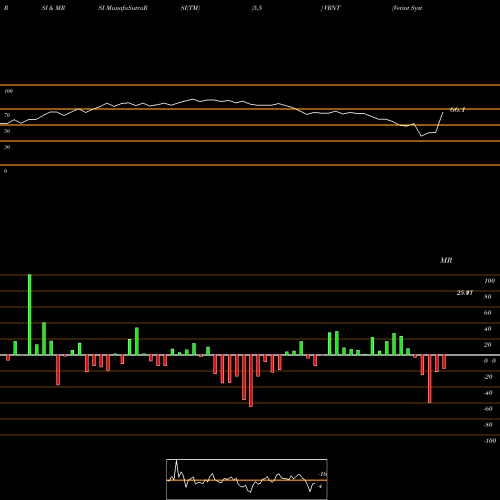Image resolution: width=500 pixels, height=500 pixels.
Task: Click the '(5,5' parameter text in header
Action: pos(257,8)
